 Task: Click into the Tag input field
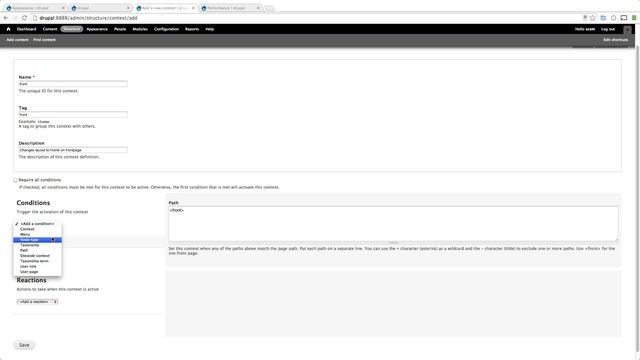pos(73,115)
